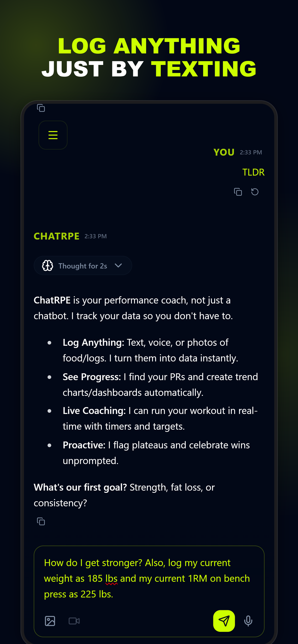
Task: Click the TLDR message text
Action: [253, 172]
